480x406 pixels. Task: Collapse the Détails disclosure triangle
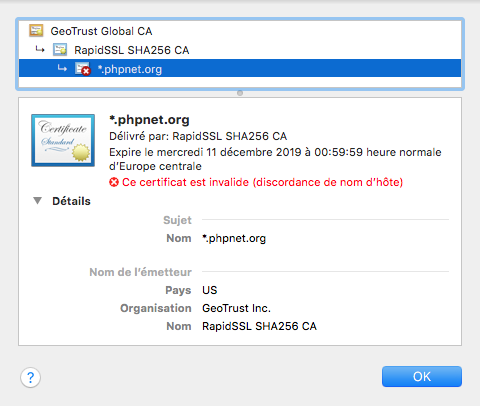click(38, 201)
